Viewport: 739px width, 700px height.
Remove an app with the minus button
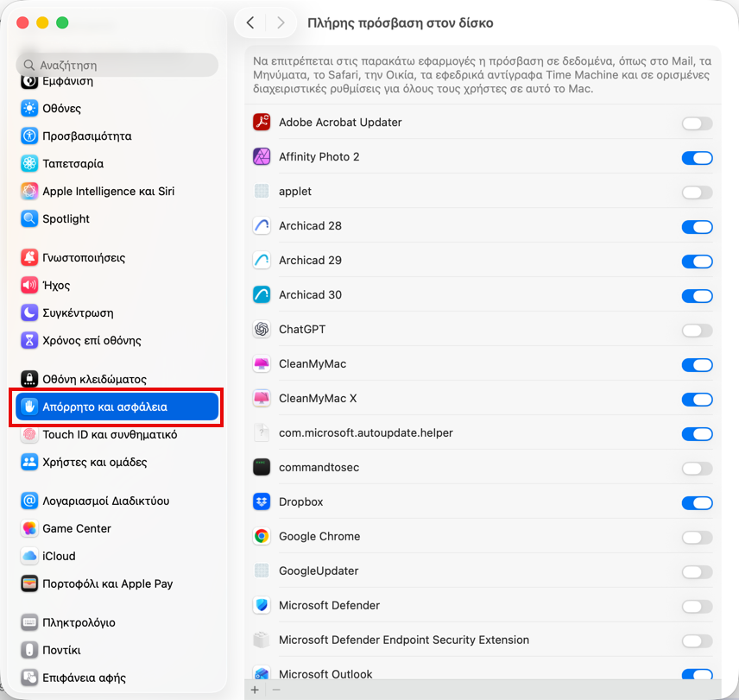(276, 691)
